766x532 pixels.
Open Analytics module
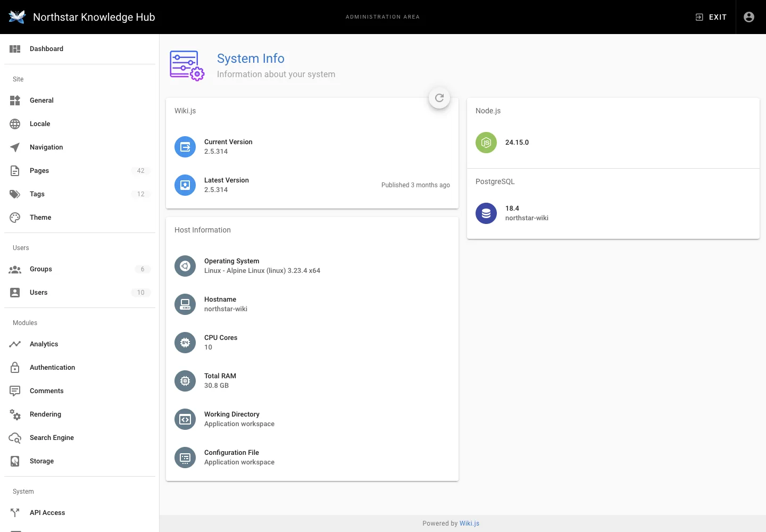tap(80, 344)
